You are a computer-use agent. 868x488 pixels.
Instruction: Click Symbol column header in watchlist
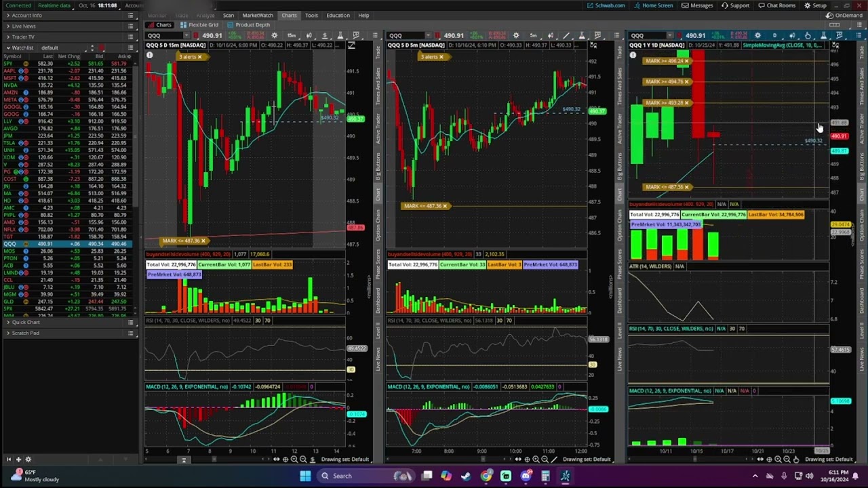coord(12,56)
